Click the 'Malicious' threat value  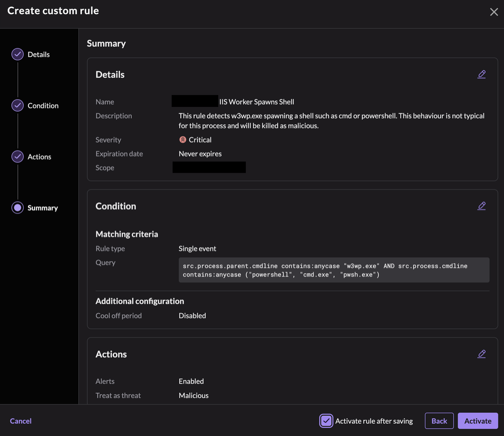pos(194,396)
